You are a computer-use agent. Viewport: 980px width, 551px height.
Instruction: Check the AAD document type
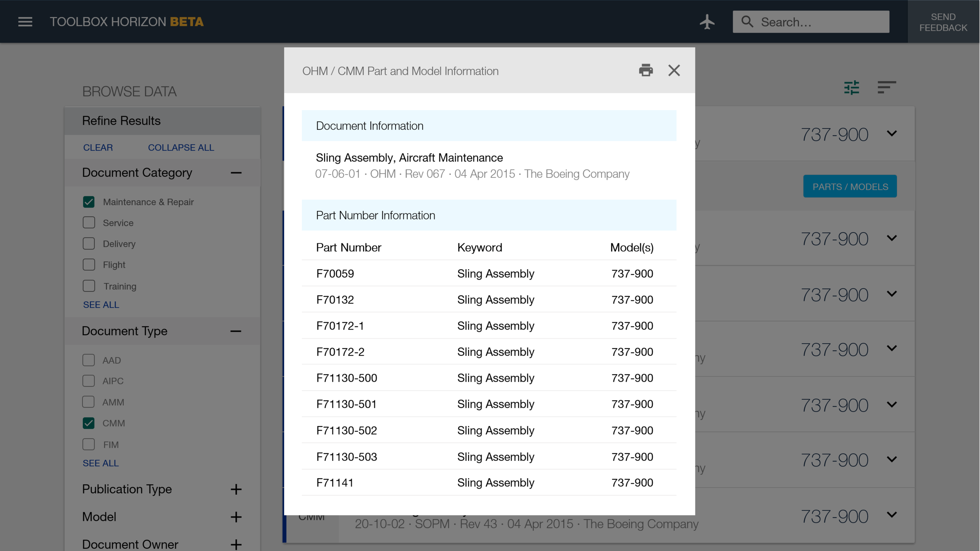(x=89, y=360)
